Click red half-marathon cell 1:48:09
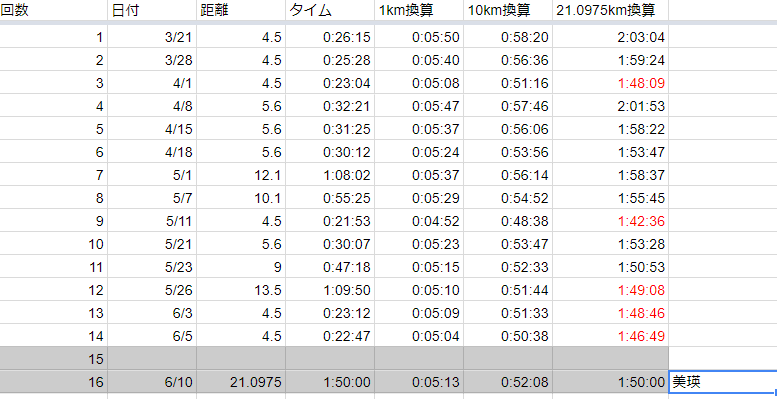Viewport: 777px width, 399px height. pyautogui.click(x=610, y=83)
